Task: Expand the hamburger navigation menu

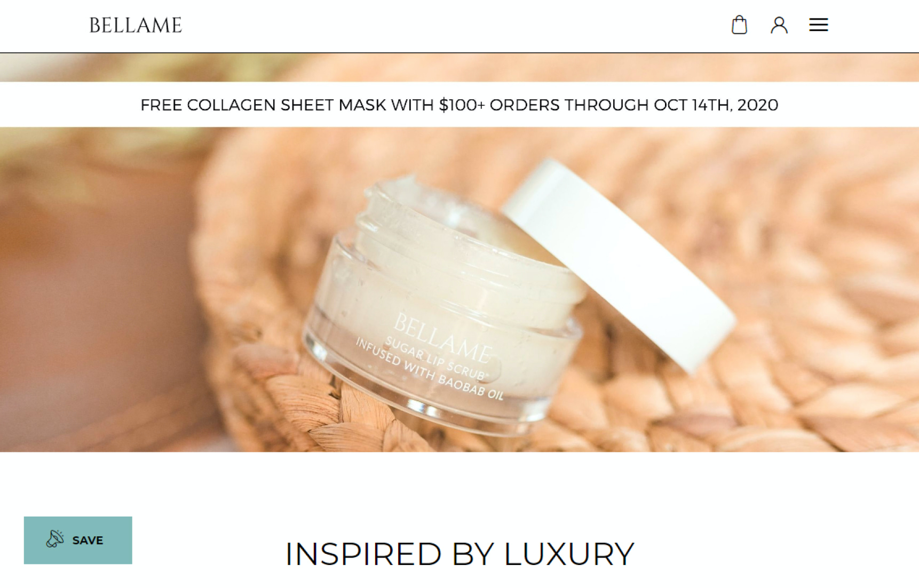Action: click(818, 25)
